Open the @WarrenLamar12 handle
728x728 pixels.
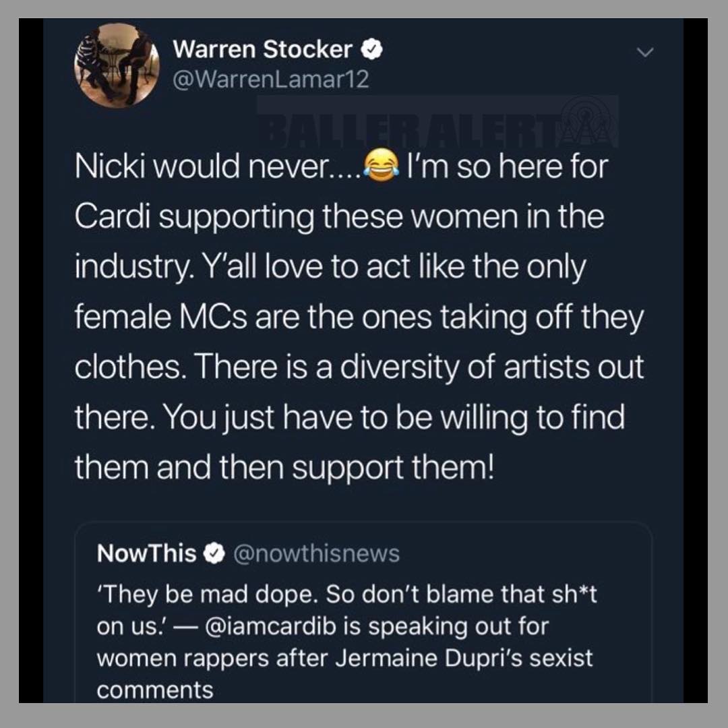[x=271, y=80]
